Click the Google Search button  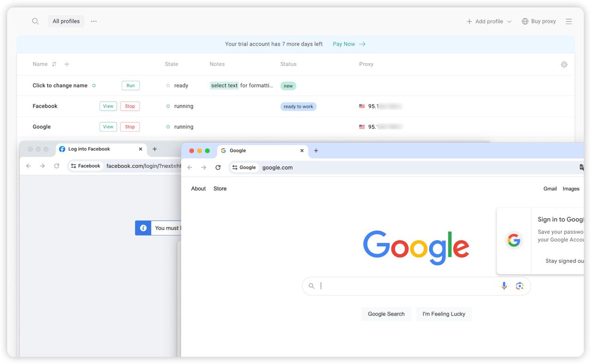386,314
